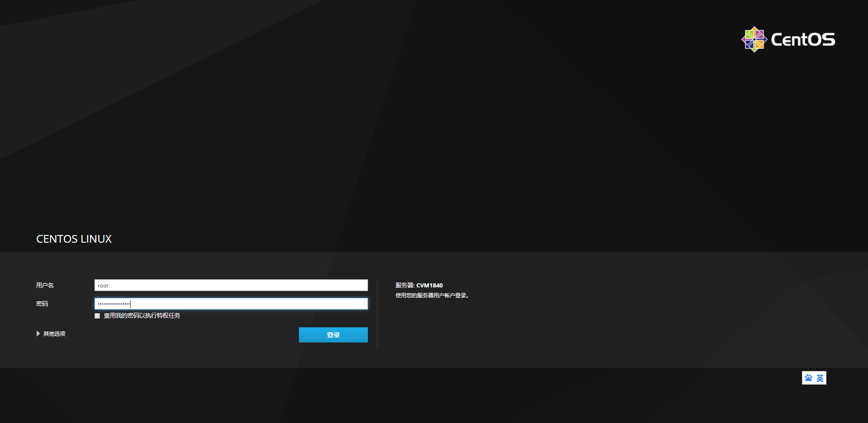This screenshot has width=868, height=423.
Task: Click the typed text root in username
Action: point(103,286)
